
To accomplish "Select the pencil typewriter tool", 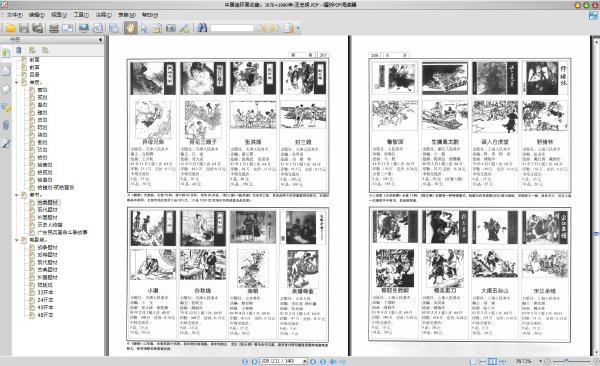I will pyautogui.click(x=184, y=28).
